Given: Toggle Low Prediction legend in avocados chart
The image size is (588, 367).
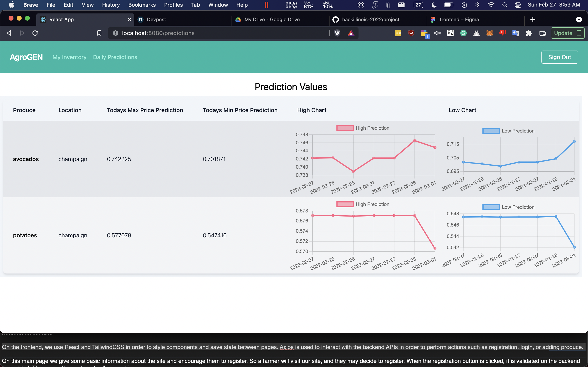Looking at the screenshot, I should [509, 131].
